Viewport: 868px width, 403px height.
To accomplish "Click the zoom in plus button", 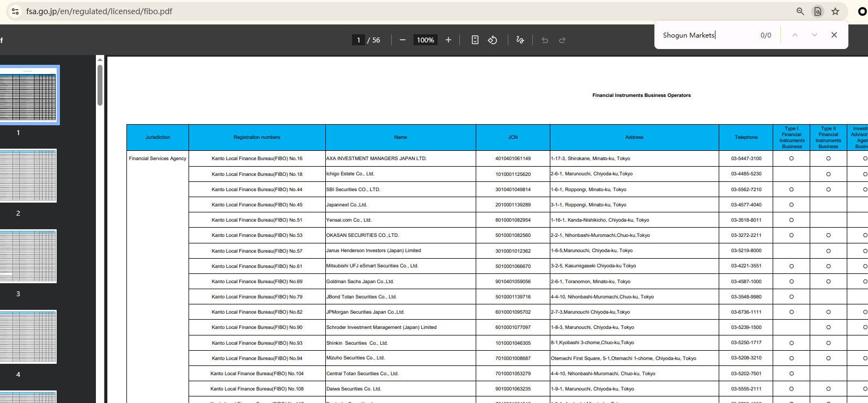I will pos(448,40).
